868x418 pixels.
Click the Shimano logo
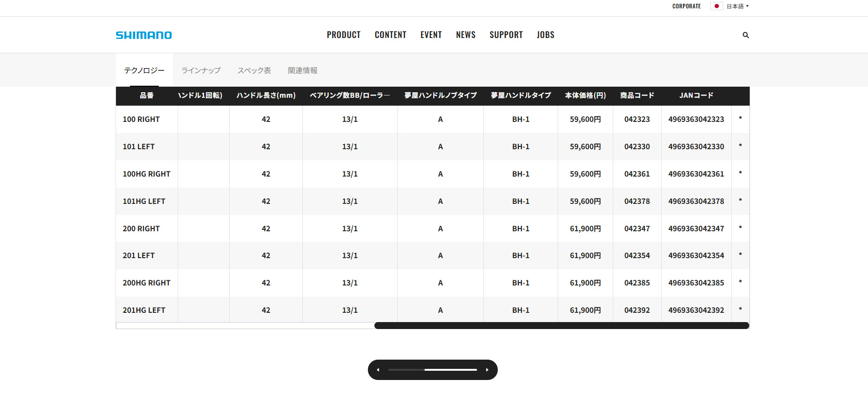144,35
